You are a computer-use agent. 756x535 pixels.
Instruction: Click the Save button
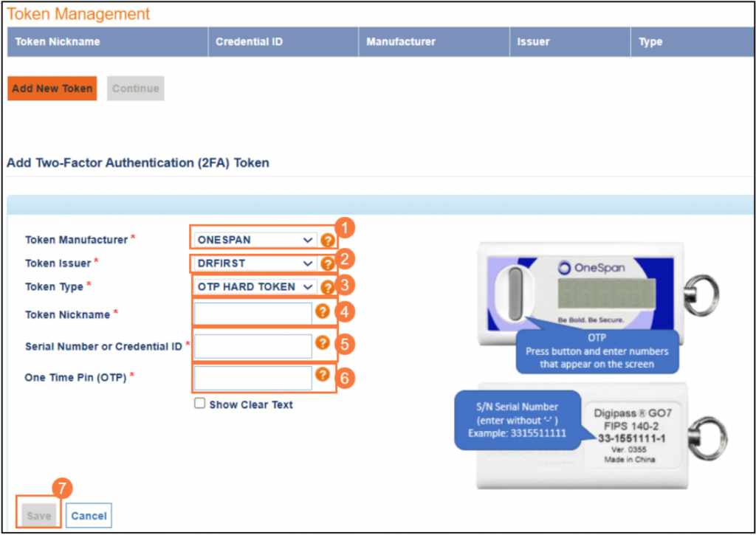tap(38, 516)
